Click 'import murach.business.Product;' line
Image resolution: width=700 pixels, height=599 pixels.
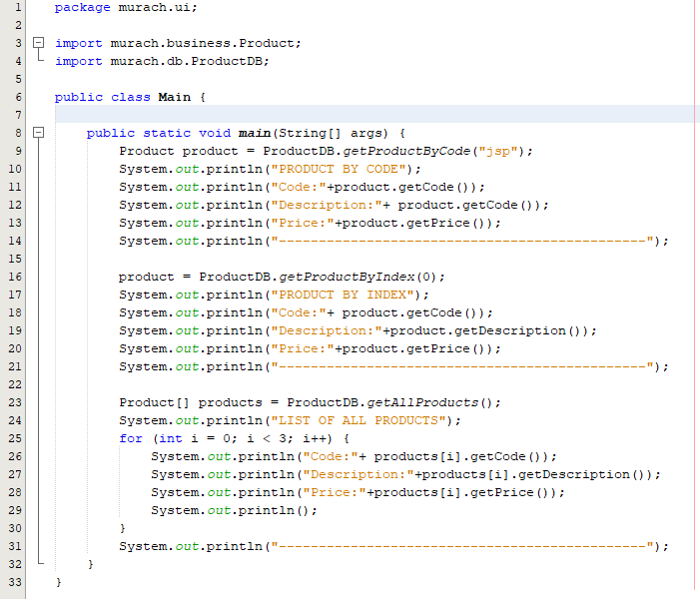178,43
